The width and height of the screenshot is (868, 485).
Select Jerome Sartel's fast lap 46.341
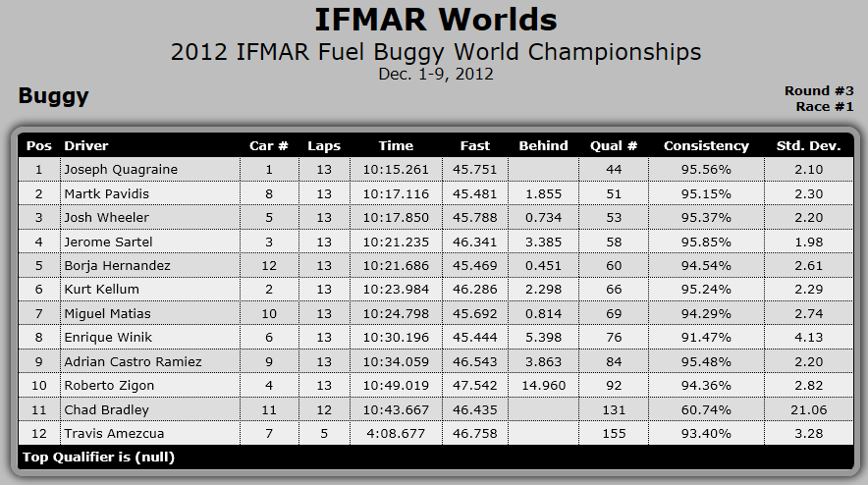474,242
